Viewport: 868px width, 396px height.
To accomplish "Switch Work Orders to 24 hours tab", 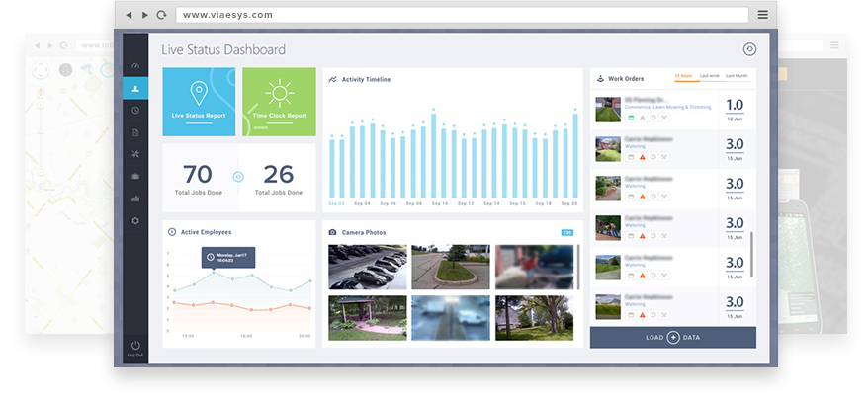I will tap(683, 76).
